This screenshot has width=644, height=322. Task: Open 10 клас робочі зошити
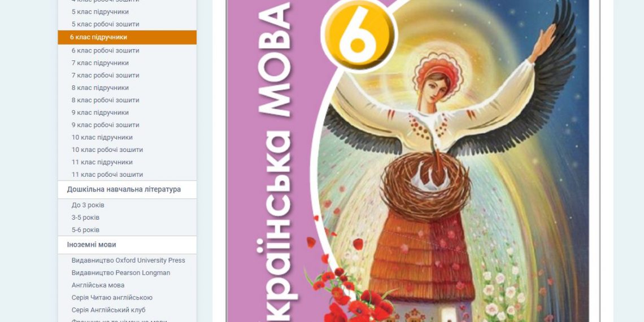pos(107,150)
